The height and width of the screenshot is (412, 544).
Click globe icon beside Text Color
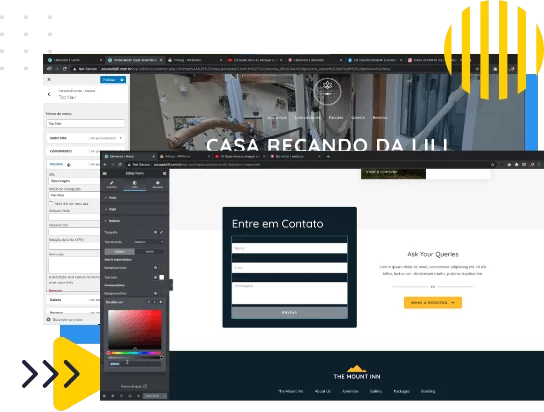tap(155, 277)
